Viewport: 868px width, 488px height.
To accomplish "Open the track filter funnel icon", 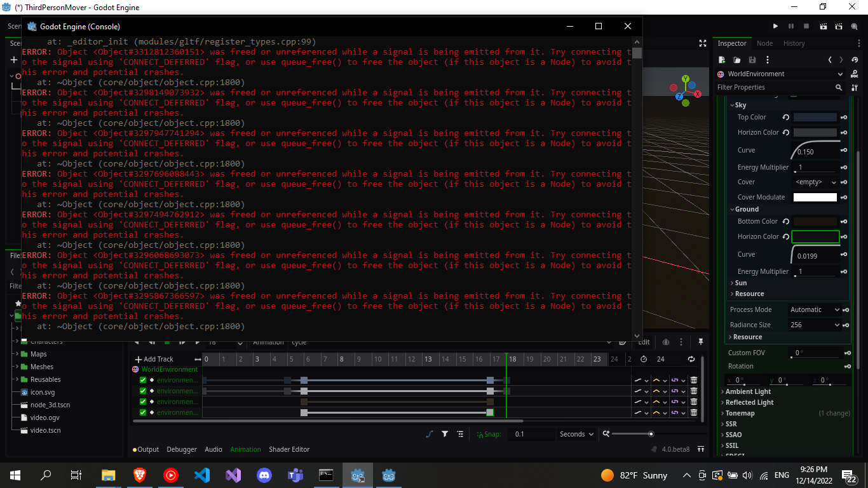I will pos(445,434).
